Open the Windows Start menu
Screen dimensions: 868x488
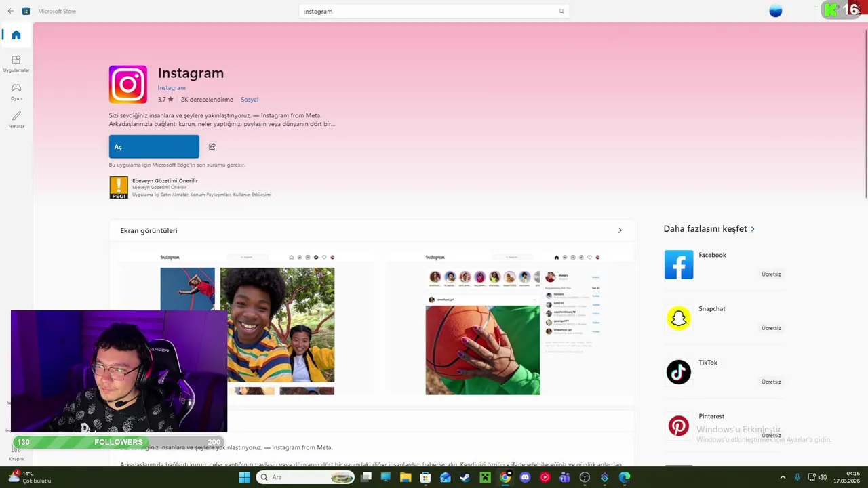pos(244,477)
